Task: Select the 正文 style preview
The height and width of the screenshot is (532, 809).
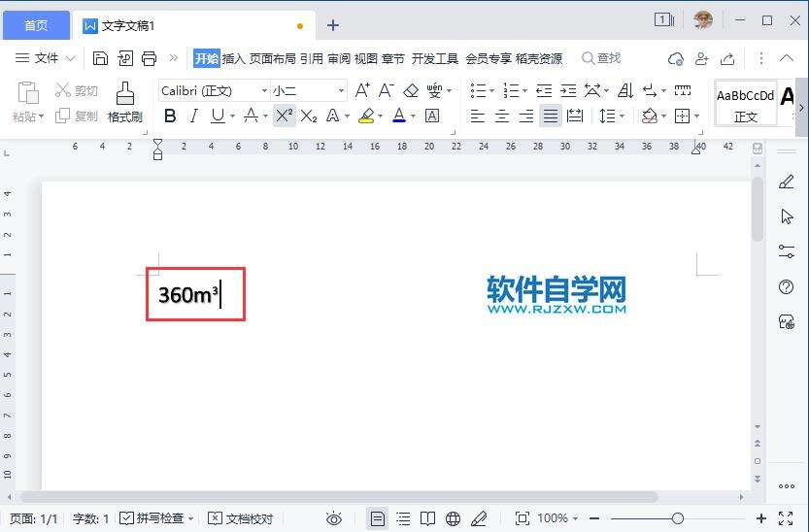Action: 746,104
